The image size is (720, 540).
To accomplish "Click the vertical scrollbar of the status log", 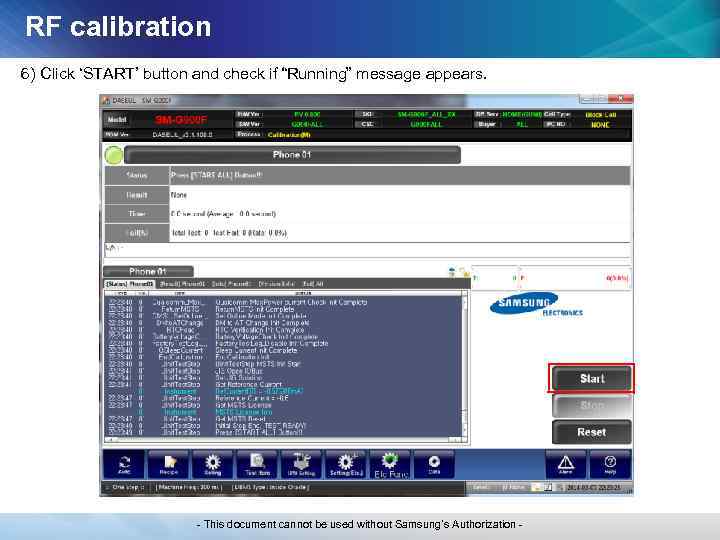I will click(464, 366).
